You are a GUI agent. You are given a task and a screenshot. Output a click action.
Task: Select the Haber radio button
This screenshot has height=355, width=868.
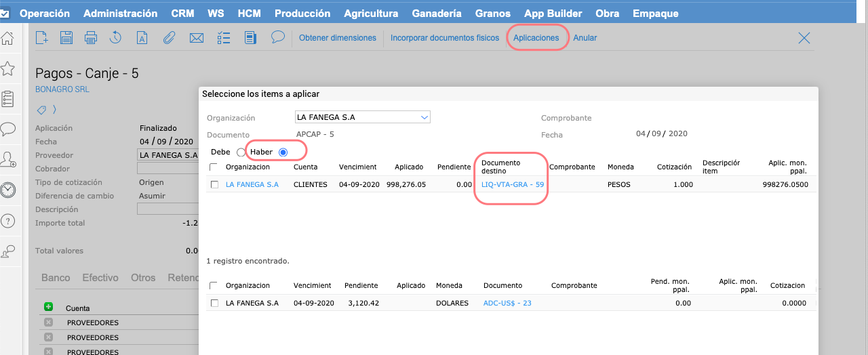283,152
